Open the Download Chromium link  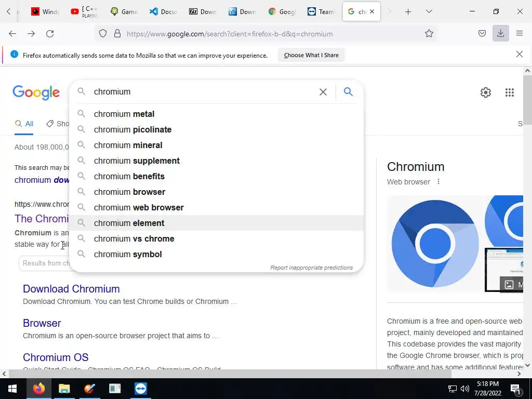tap(71, 289)
